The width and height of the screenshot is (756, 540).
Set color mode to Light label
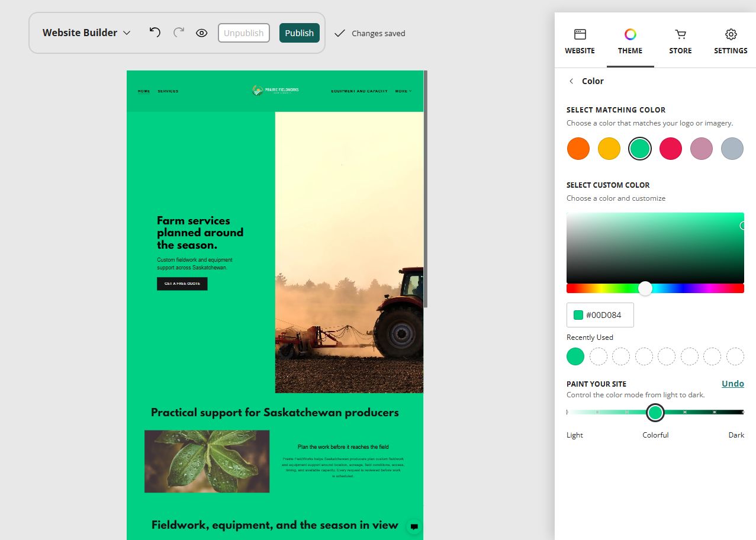click(x=575, y=435)
